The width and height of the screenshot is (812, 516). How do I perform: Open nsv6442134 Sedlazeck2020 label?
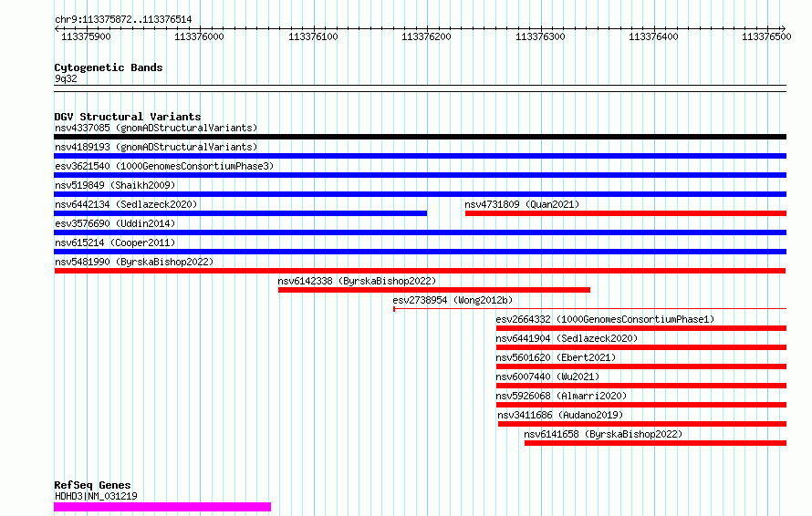(x=126, y=204)
